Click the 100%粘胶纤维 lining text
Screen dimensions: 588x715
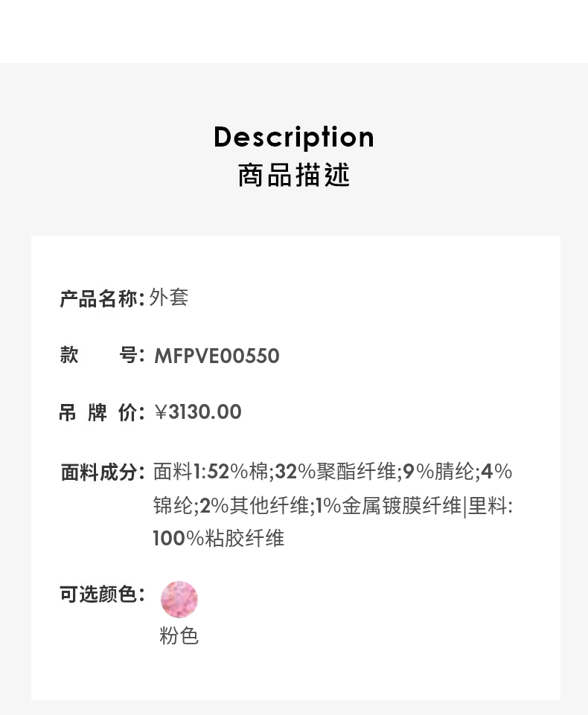tap(219, 539)
